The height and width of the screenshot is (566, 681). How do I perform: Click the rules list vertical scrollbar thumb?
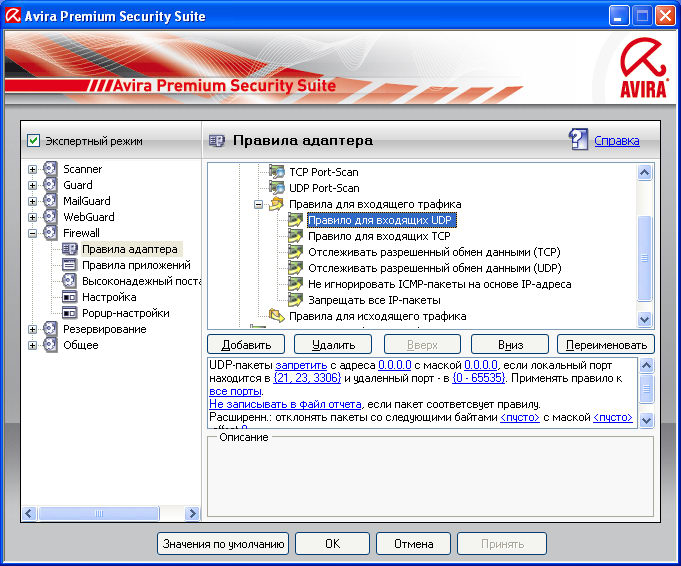[x=645, y=258]
